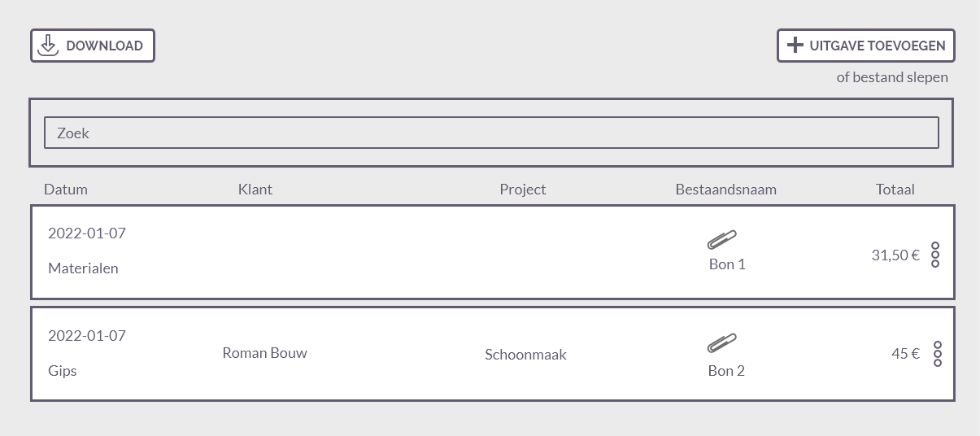Sort by Bestaandsnaam column header
This screenshot has height=436, width=980.
pos(726,190)
